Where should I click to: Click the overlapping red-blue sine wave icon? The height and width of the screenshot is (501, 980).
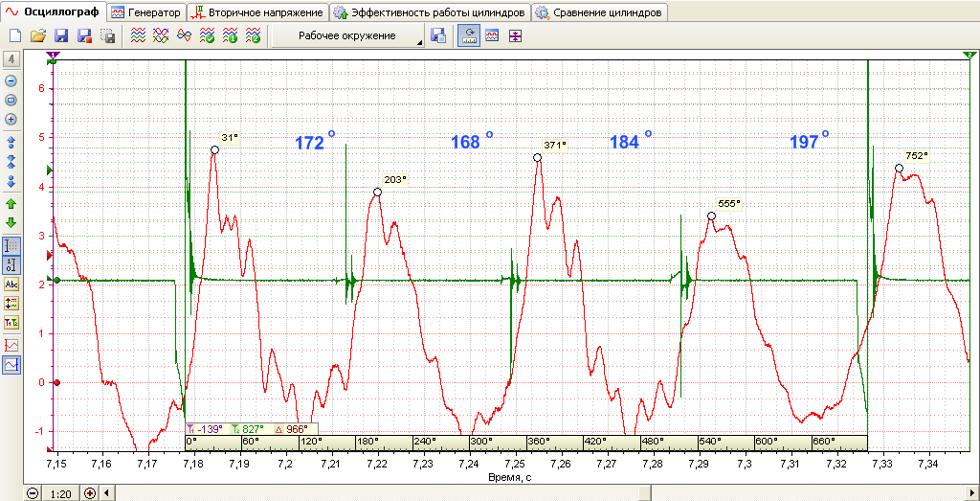pos(184,36)
